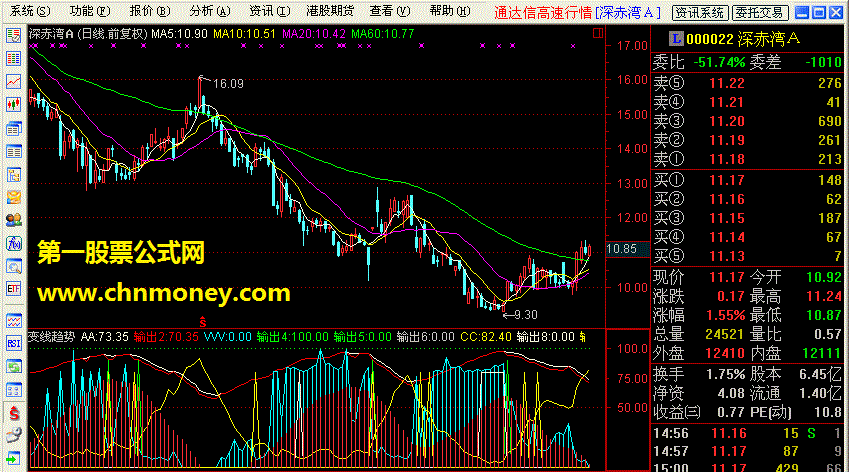Click the 9.30 low price label
Screen dimensions: 849x472
pos(525,314)
